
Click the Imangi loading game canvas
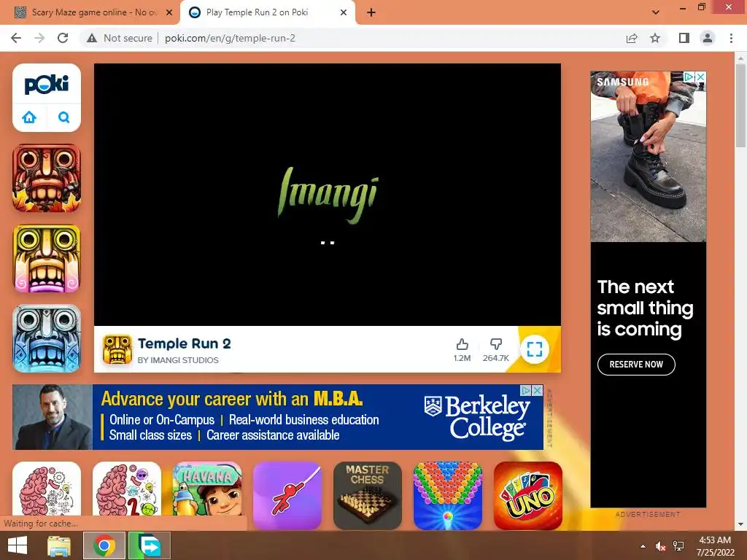(328, 195)
